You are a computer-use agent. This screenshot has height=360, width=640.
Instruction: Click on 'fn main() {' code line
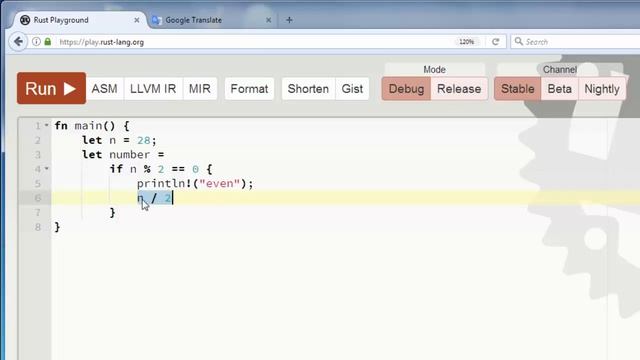[x=92, y=126]
